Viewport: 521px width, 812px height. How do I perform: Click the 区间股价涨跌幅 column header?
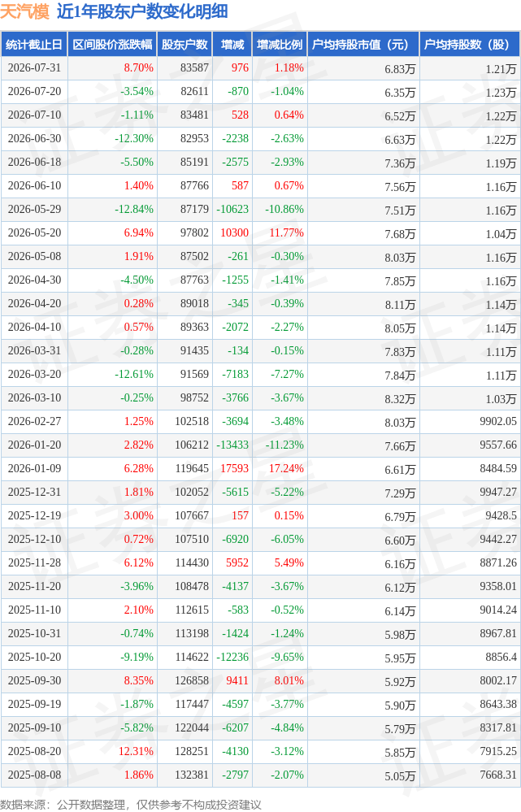point(112,45)
